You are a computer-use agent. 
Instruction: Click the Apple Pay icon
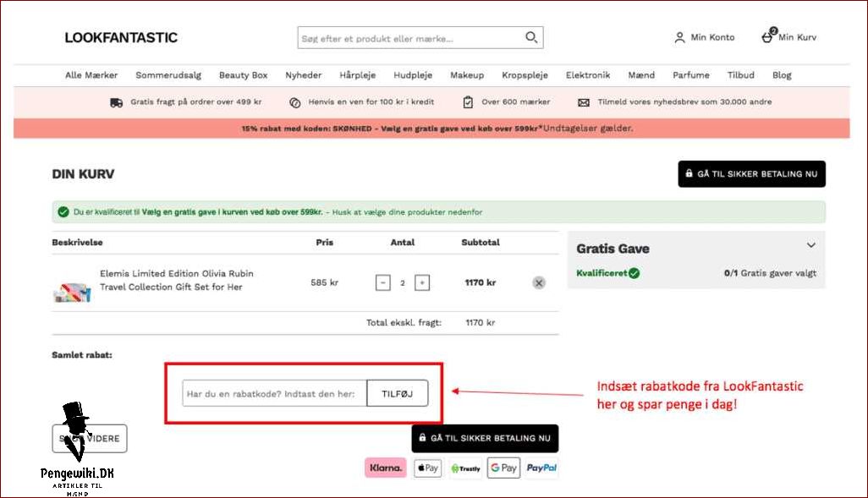[427, 468]
